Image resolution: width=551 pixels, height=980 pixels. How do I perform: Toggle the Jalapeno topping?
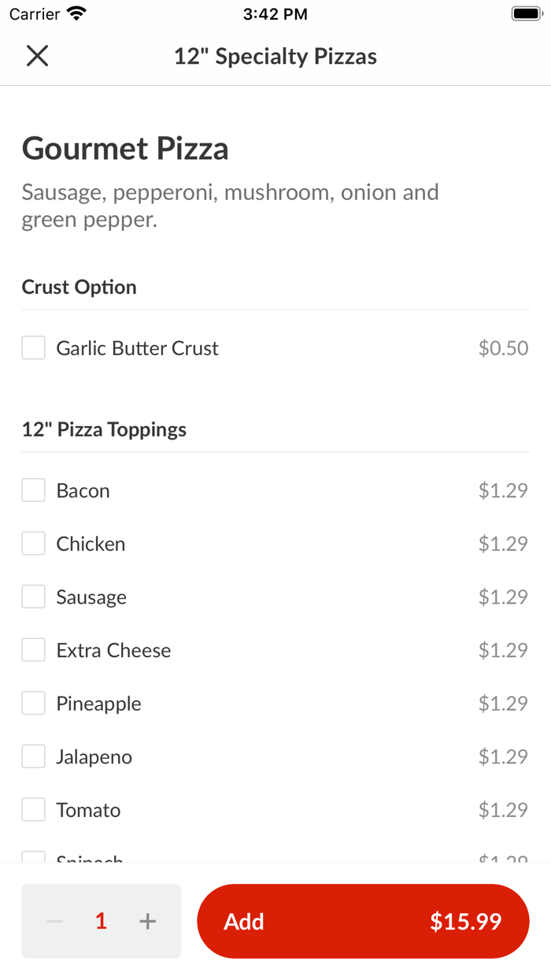coord(33,755)
